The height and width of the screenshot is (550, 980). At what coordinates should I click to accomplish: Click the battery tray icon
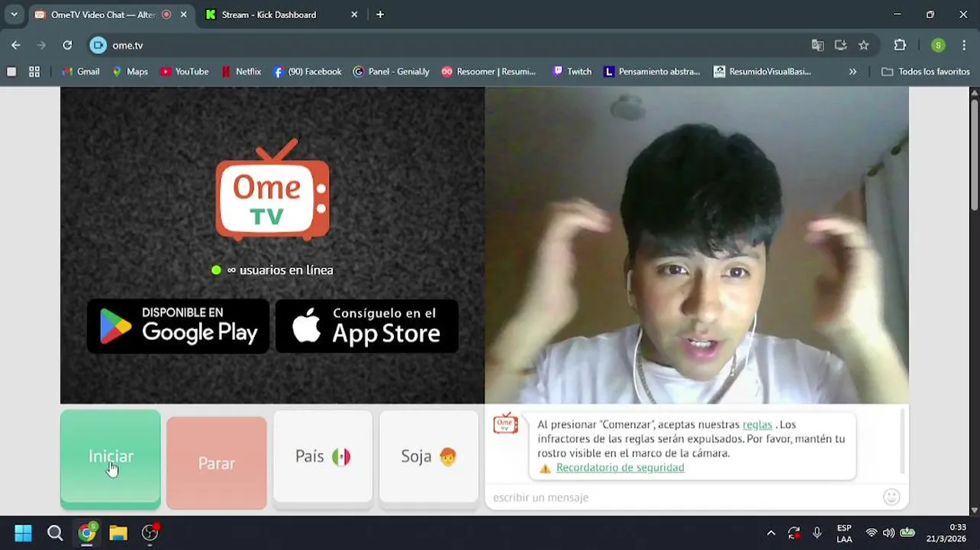click(x=907, y=533)
